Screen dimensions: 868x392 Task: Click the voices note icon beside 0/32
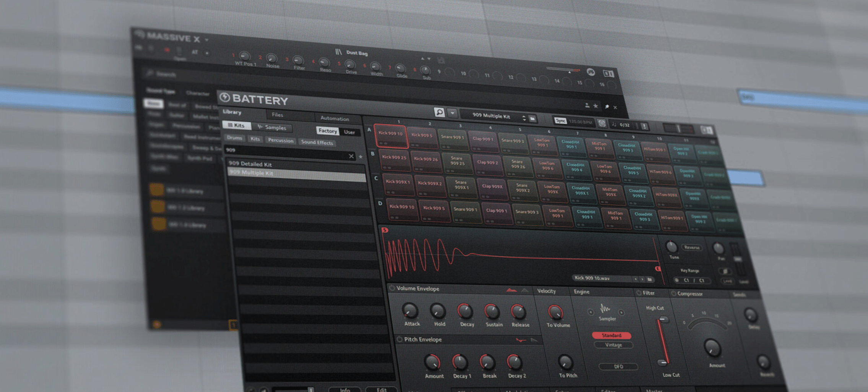click(x=614, y=124)
